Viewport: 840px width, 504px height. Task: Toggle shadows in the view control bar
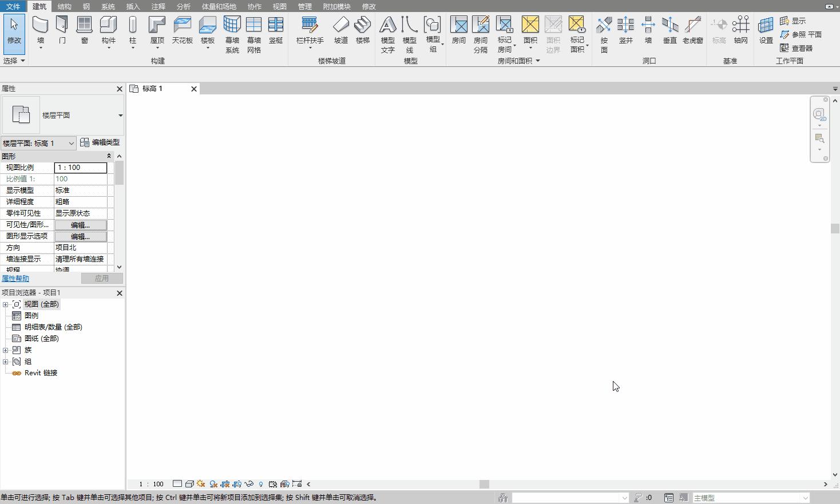pyautogui.click(x=213, y=484)
